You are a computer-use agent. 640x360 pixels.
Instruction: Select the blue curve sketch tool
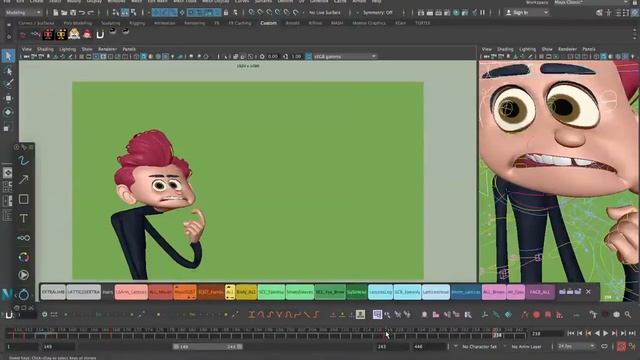pos(23,161)
